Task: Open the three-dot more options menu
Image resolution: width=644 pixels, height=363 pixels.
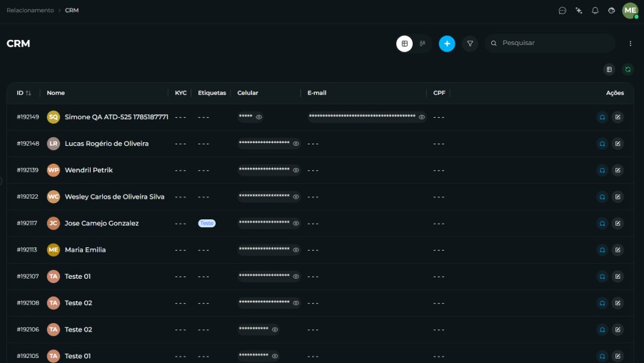Action: tap(630, 44)
